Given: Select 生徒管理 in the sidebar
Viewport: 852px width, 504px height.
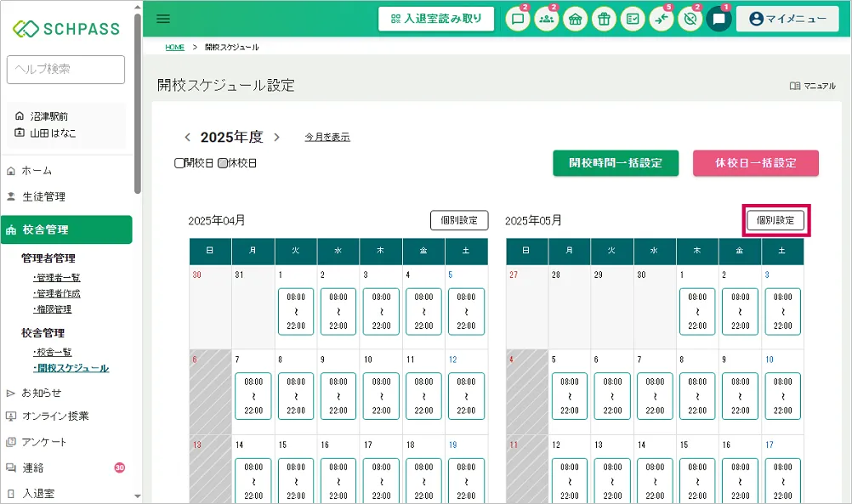Looking at the screenshot, I should tap(43, 196).
